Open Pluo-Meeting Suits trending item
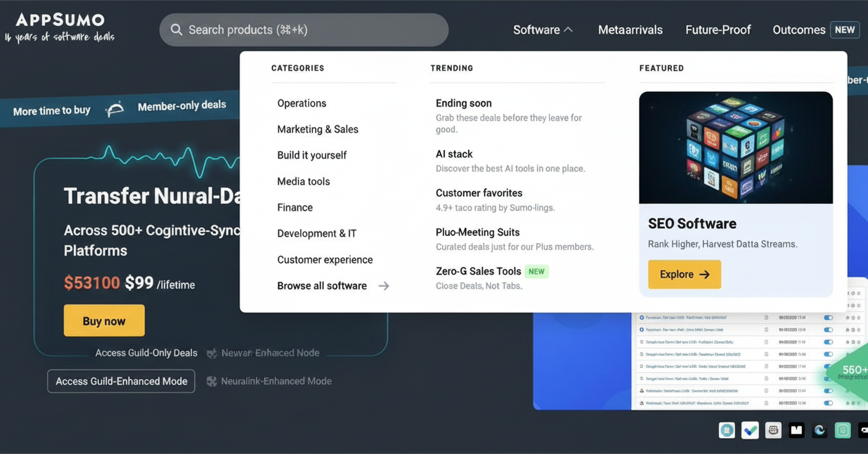Viewport: 868px width, 454px height. click(478, 233)
